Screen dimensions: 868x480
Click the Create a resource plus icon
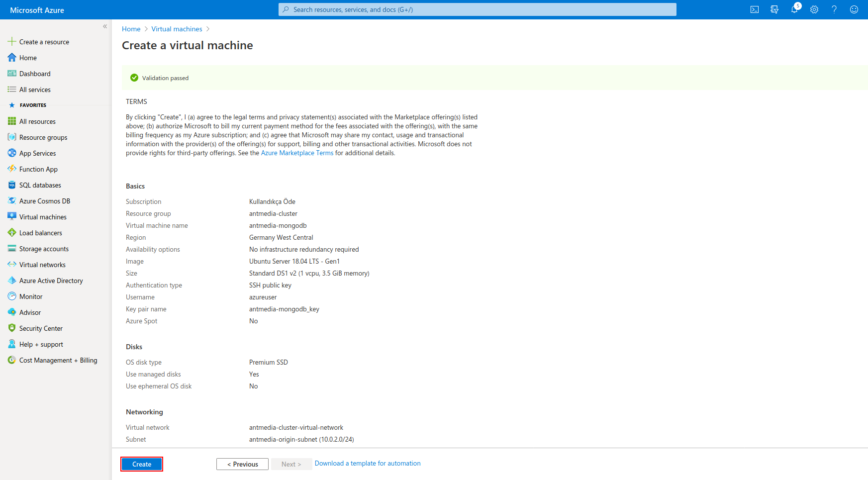click(12, 42)
